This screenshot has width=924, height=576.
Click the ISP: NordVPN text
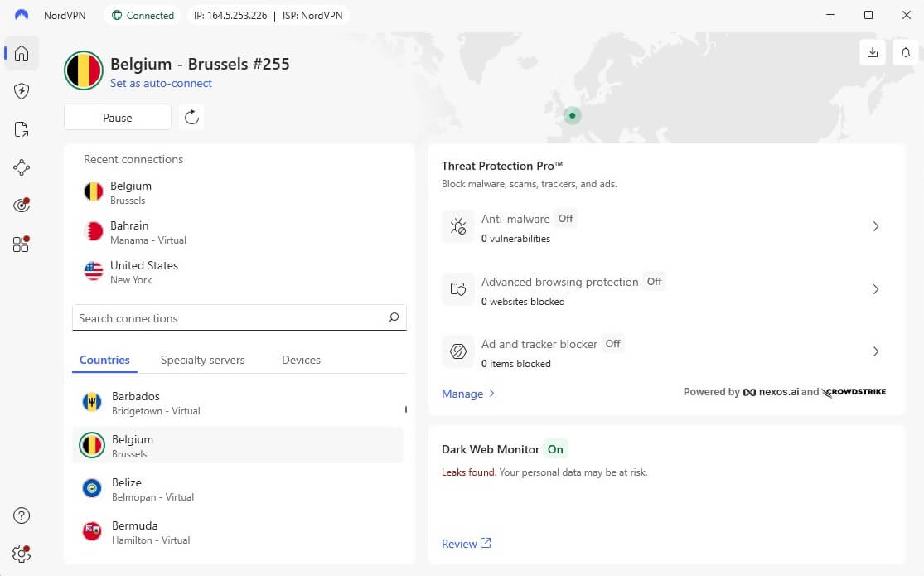[312, 15]
